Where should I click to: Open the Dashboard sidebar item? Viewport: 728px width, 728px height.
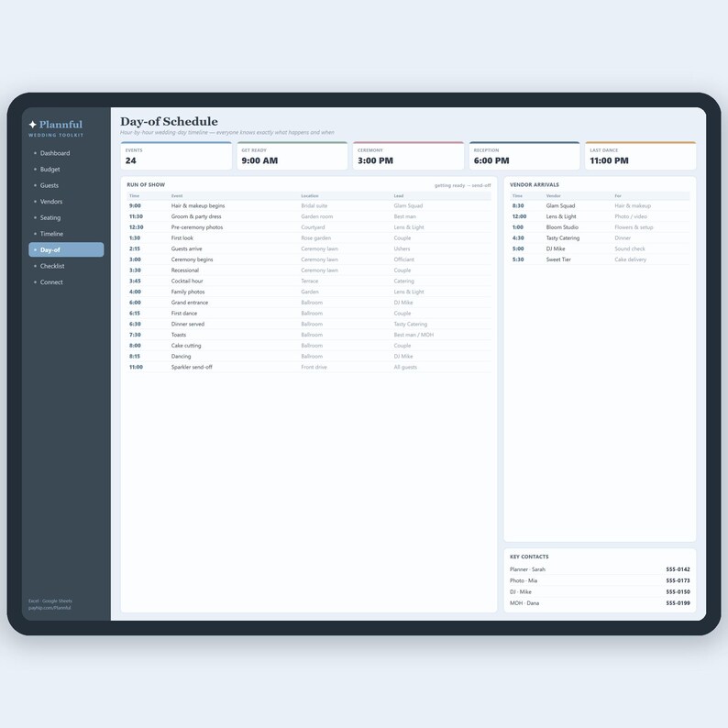[66, 153]
